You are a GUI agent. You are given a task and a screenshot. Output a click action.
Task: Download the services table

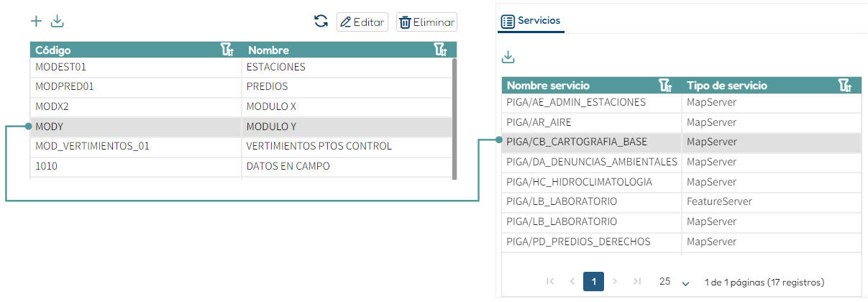[508, 57]
